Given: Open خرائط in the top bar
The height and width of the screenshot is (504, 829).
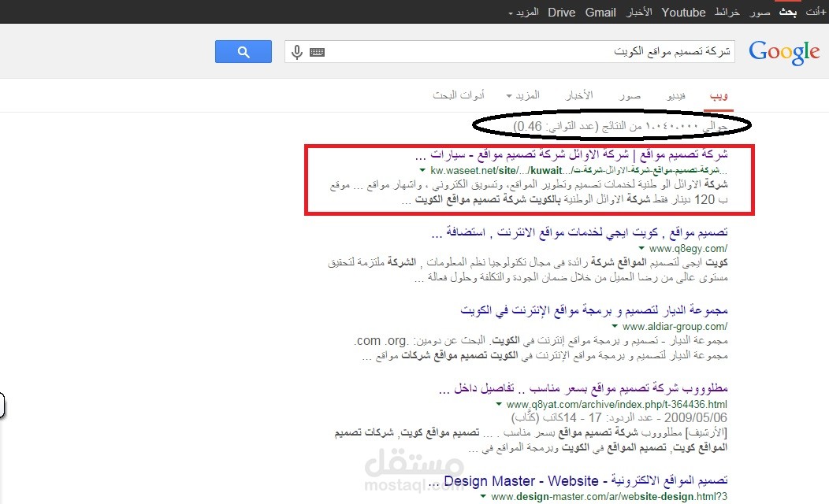Looking at the screenshot, I should click(727, 12).
